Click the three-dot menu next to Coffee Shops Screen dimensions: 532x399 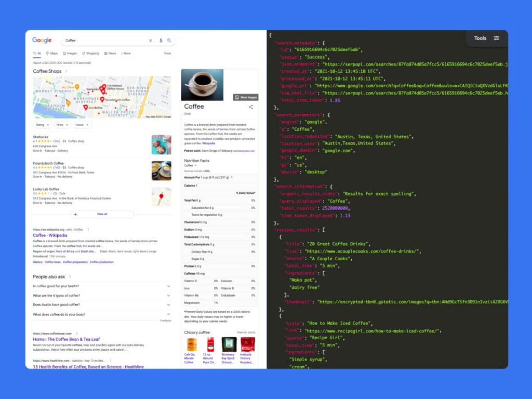point(66,71)
